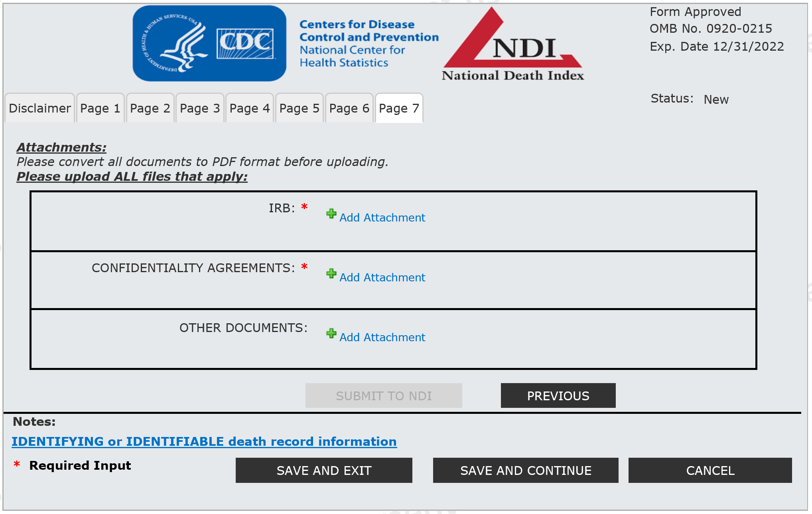The width and height of the screenshot is (812, 514).
Task: Click the green plus icon for IRB
Action: [331, 214]
